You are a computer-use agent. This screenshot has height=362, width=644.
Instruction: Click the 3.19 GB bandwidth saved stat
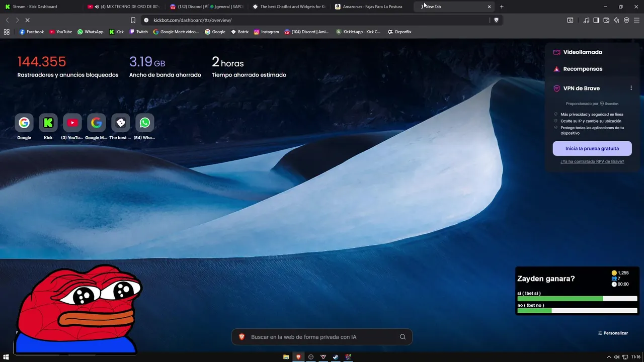[x=165, y=67]
